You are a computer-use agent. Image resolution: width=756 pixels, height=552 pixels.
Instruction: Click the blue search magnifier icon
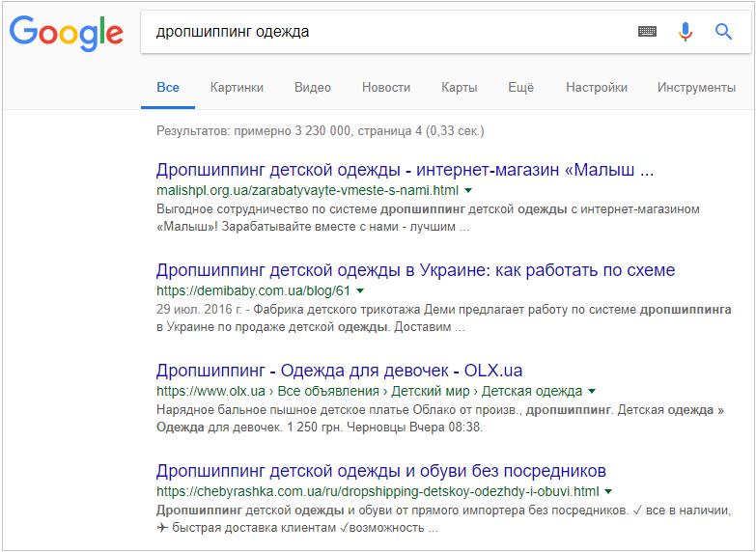coord(723,32)
